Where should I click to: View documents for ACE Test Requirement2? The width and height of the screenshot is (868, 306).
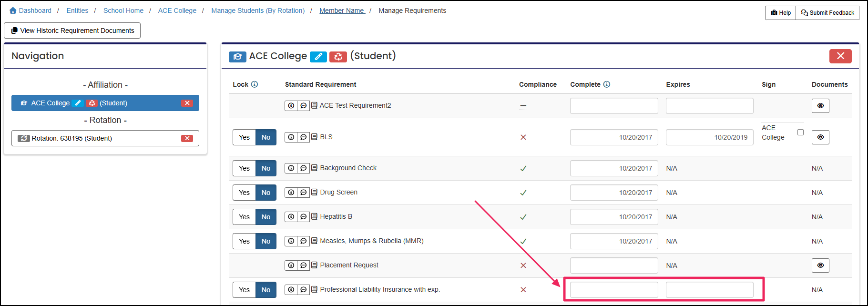click(x=820, y=106)
